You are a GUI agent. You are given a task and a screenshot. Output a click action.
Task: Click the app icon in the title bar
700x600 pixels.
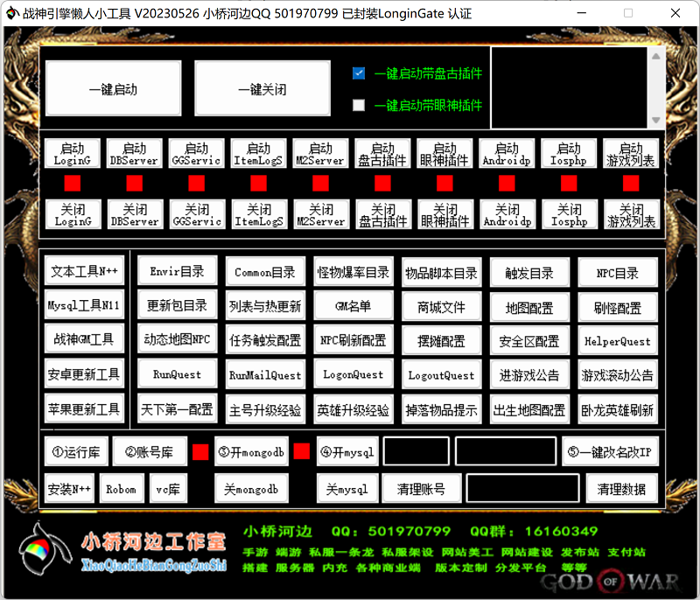tap(13, 13)
